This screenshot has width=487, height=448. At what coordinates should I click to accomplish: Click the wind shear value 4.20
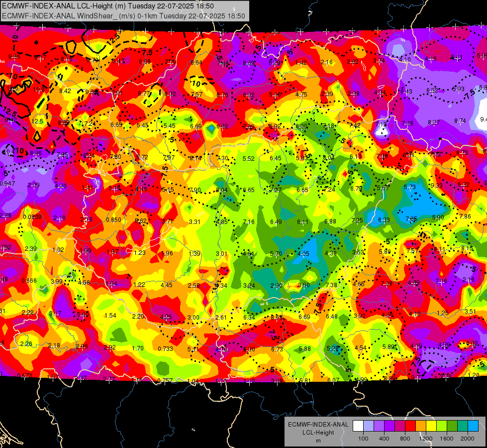click(61, 186)
